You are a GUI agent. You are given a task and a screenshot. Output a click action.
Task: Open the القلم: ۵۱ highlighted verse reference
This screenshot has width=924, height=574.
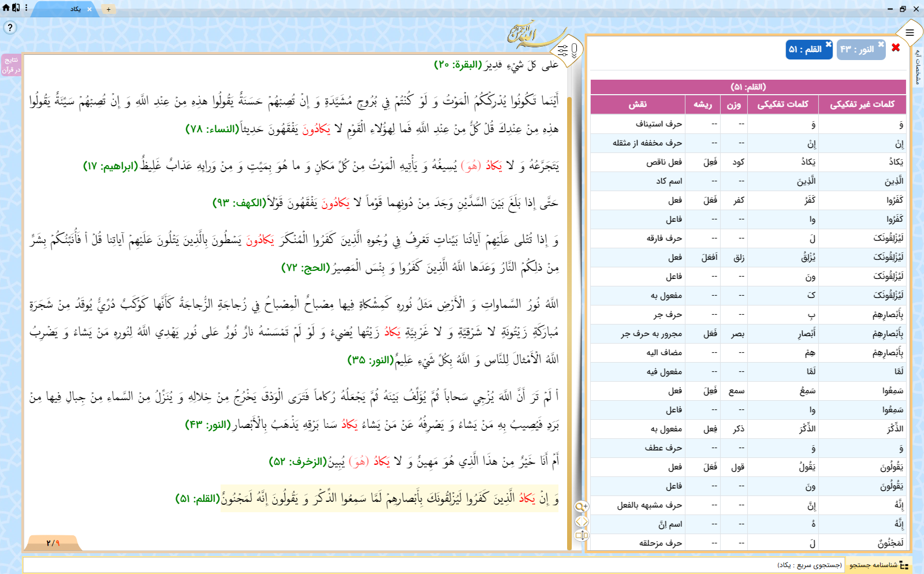click(198, 499)
